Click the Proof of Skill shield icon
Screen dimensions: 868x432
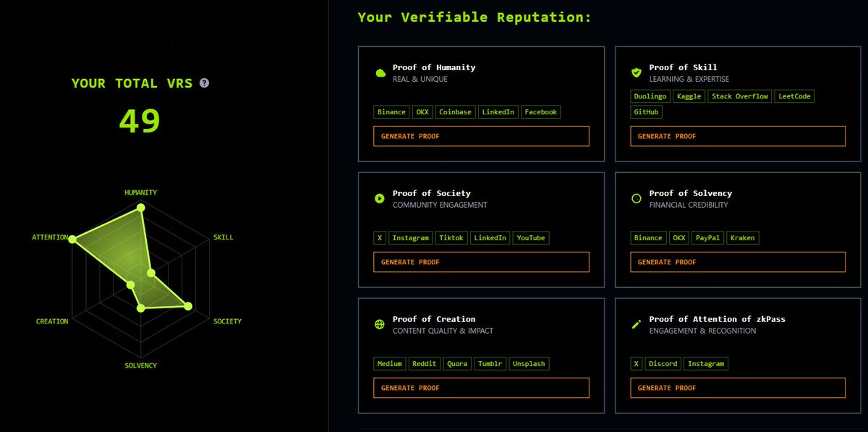point(637,72)
